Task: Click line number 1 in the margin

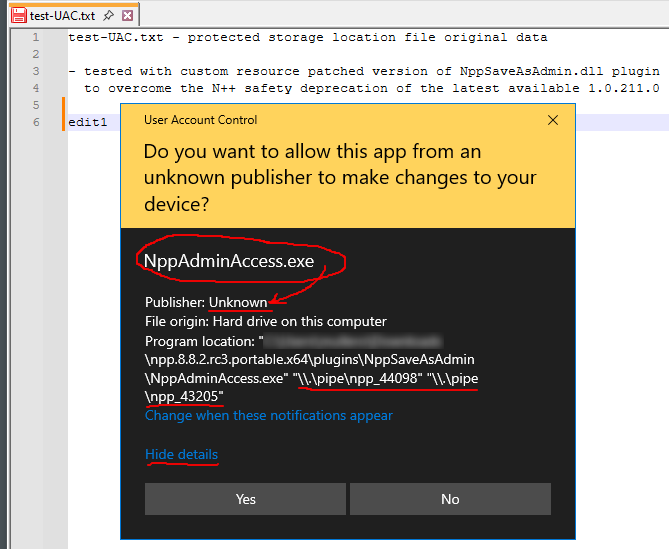Action: 36,38
